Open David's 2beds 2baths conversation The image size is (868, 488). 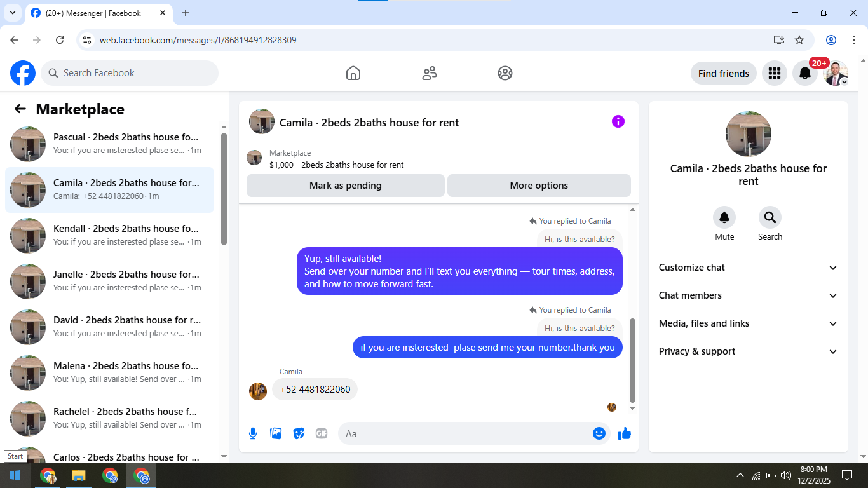tap(109, 327)
